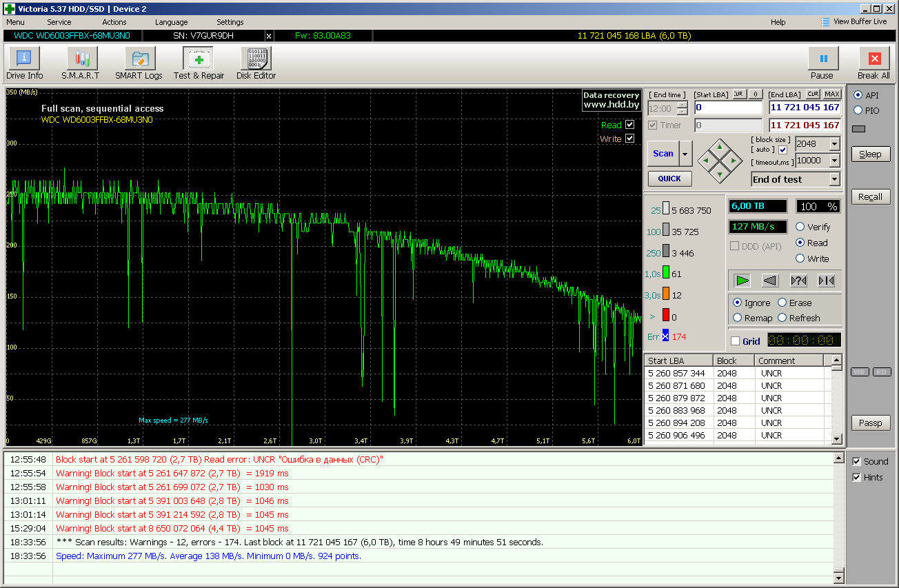899x588 pixels.
Task: Click the red error block color swatch
Action: click(x=666, y=316)
